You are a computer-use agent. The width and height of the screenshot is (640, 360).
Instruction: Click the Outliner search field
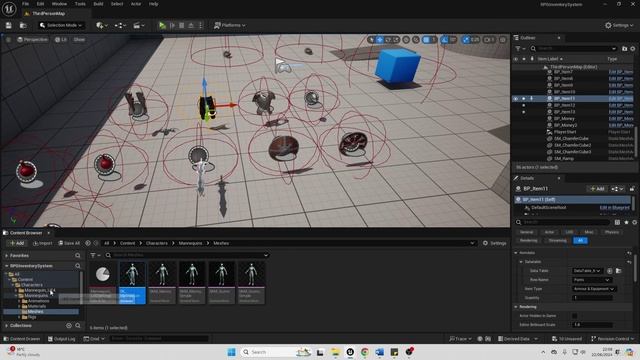tap(573, 49)
